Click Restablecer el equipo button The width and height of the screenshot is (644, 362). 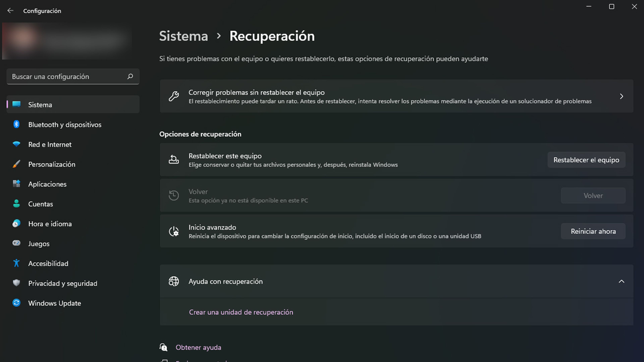(586, 160)
